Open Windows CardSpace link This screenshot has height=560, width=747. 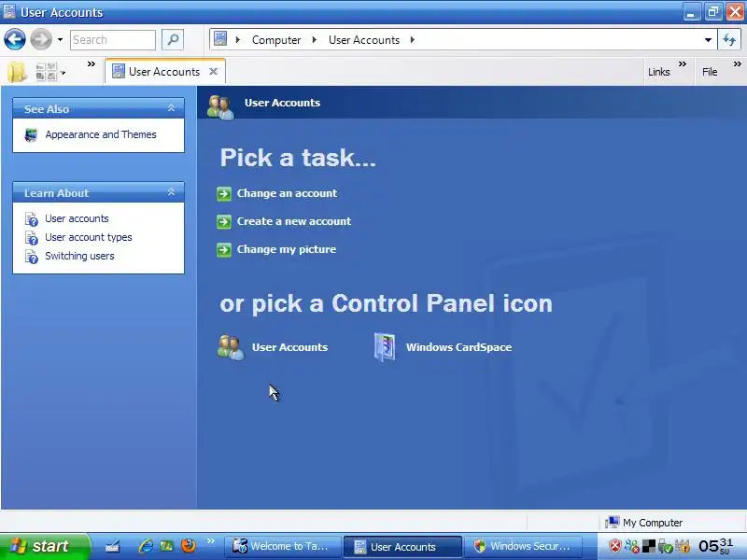[x=458, y=347]
